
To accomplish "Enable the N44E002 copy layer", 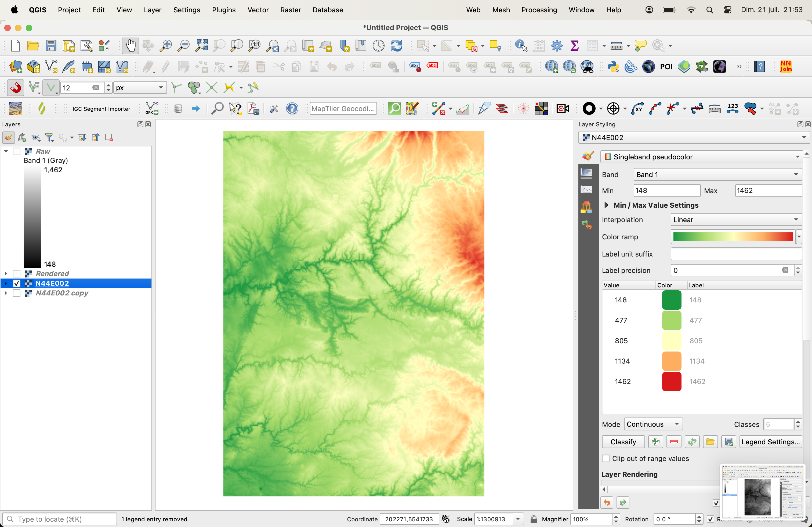I will click(17, 293).
